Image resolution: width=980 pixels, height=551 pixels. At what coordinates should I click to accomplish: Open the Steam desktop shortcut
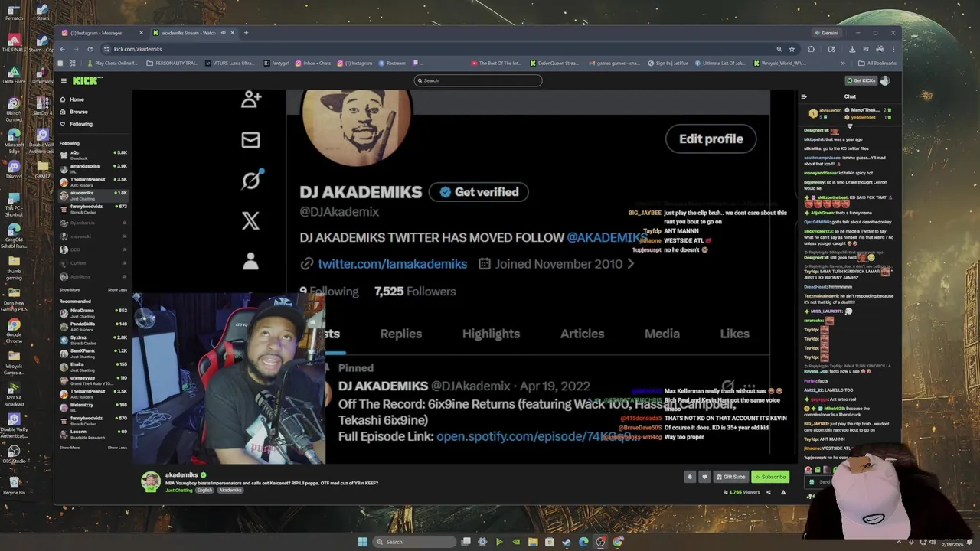[43, 12]
